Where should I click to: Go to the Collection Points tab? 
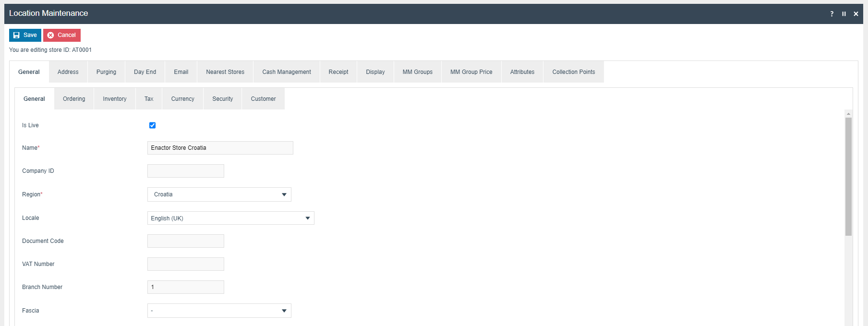(573, 72)
